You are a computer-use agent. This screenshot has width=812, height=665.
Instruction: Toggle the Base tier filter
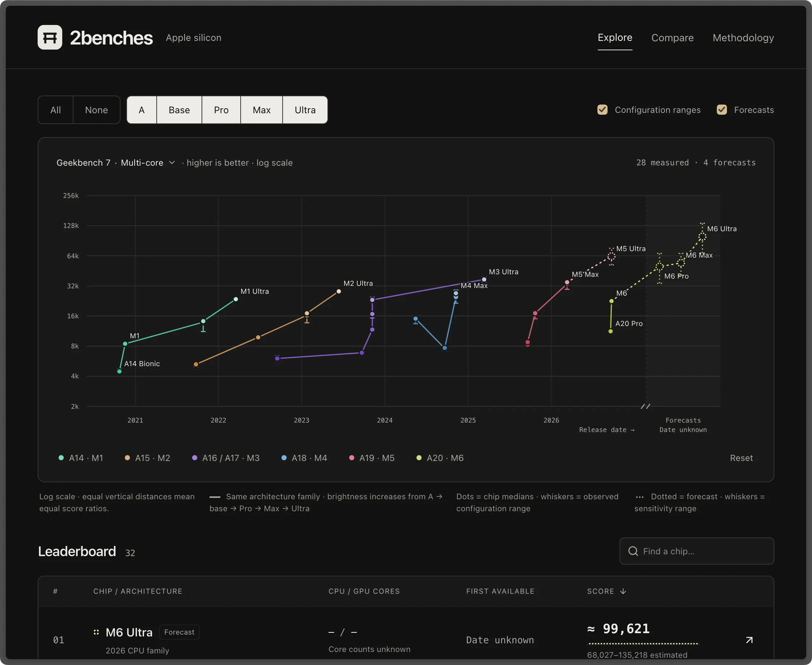(179, 110)
